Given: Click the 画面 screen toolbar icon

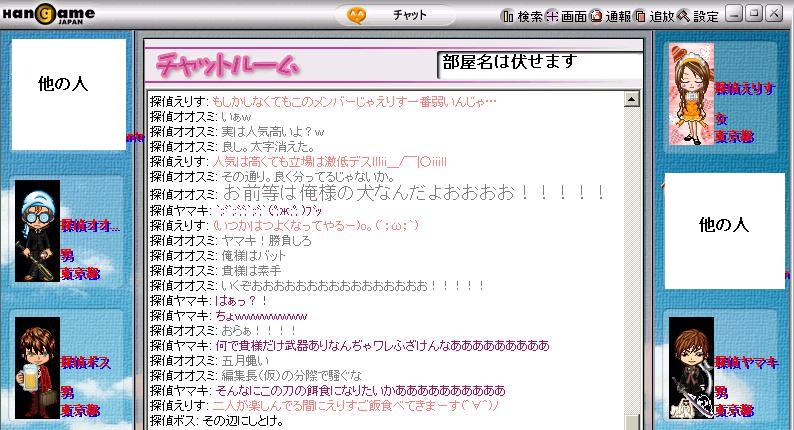Looking at the screenshot, I should click(x=566, y=16).
